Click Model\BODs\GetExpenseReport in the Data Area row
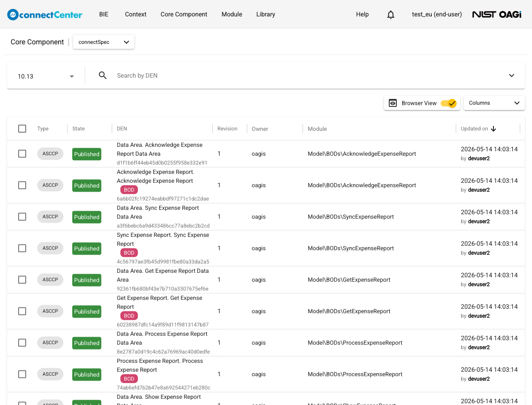 (x=349, y=280)
